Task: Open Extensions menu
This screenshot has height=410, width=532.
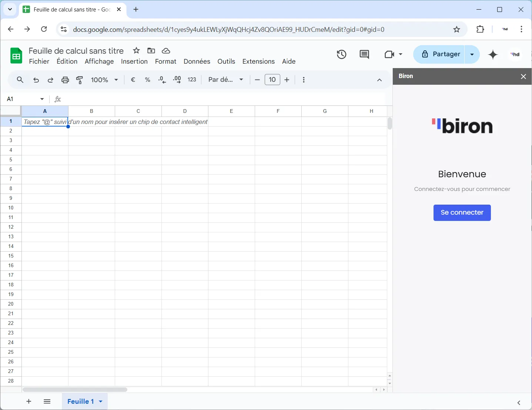Action: click(258, 61)
